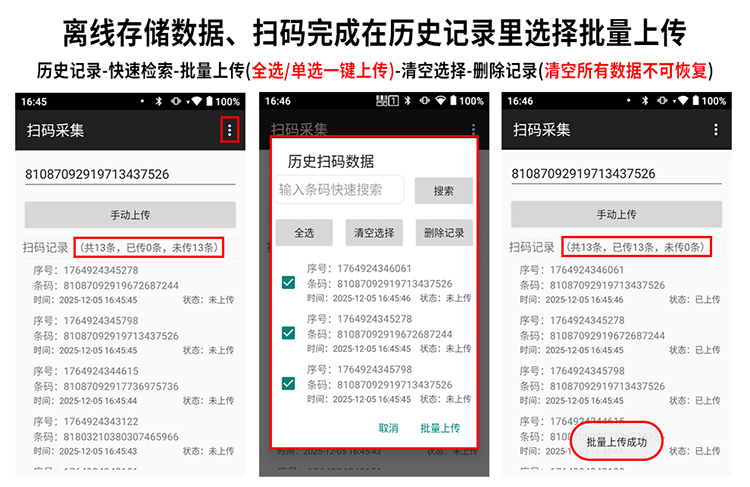Uncheck the record with 序号 1764924346061 in the dialog
The height and width of the screenshot is (487, 750).
pyautogui.click(x=288, y=283)
